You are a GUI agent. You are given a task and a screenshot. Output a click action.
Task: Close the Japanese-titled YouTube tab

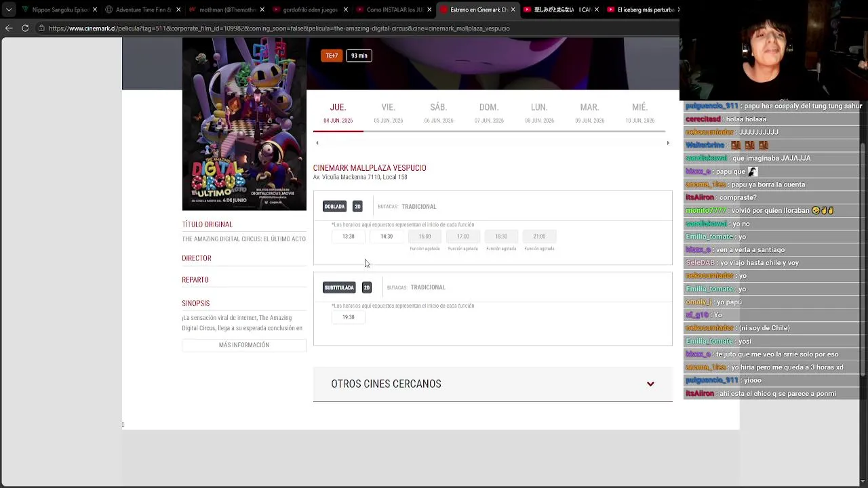point(597,10)
